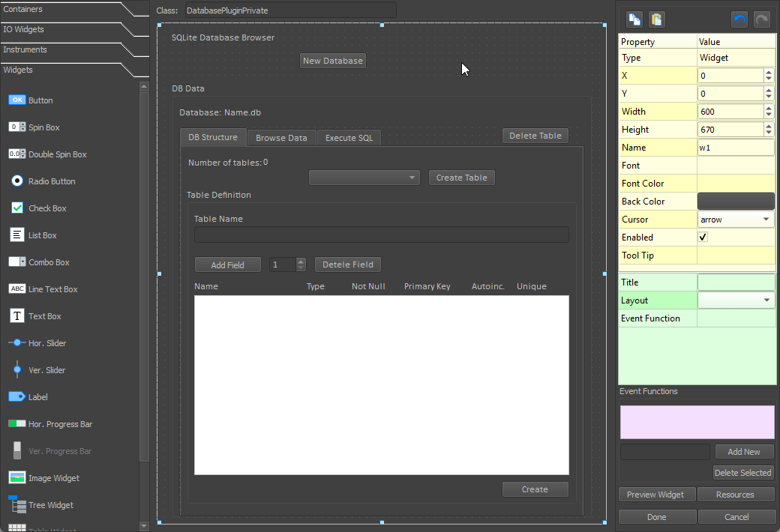Click the Table Name input field

[x=381, y=235]
